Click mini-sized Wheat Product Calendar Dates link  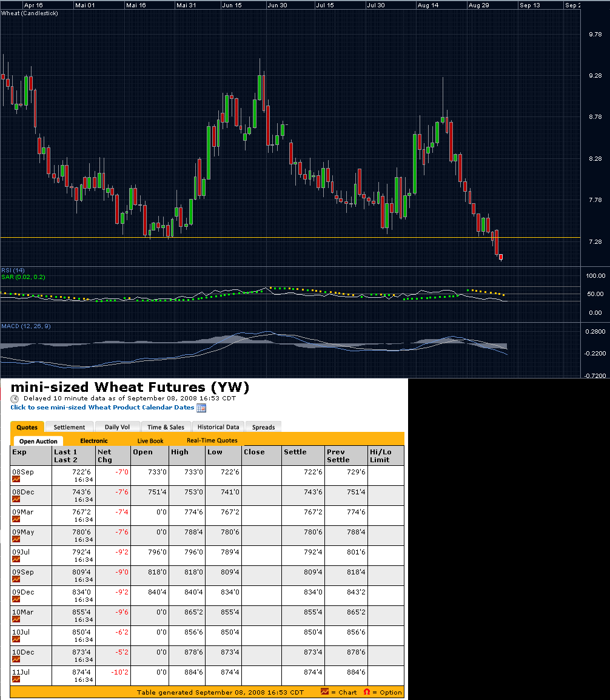point(102,407)
